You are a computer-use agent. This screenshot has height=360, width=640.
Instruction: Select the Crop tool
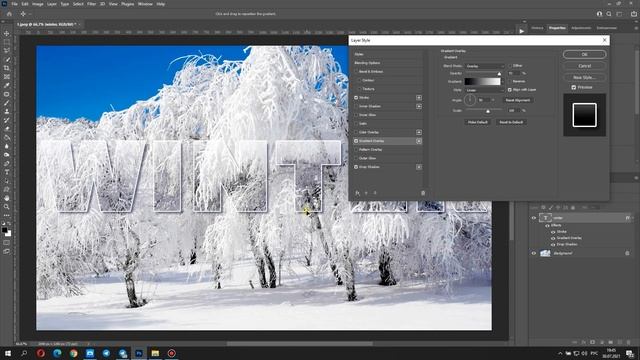point(7,68)
